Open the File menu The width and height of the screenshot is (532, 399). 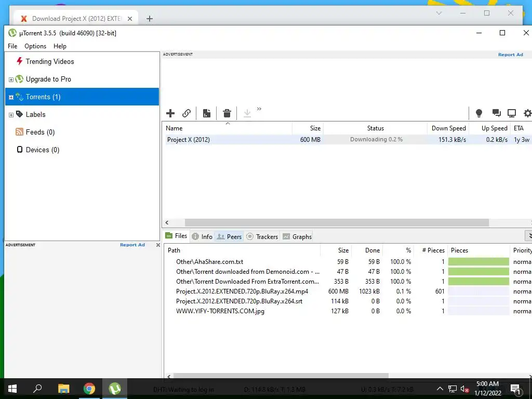[x=12, y=46]
